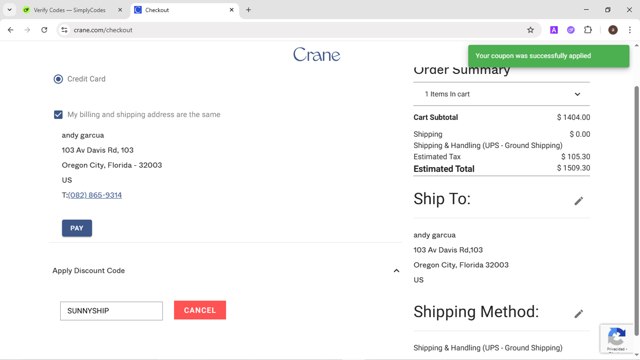Click billing line Oregon City, Florida - 32003
The image size is (640, 360).
pos(112,165)
